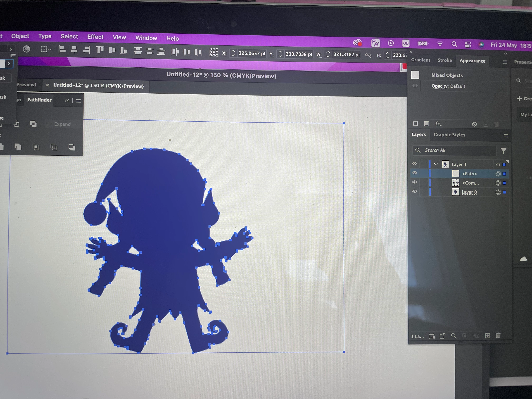Screen dimensions: 532x399
Task: Hide the Layer 1 visibility eye
Action: pyautogui.click(x=414, y=164)
